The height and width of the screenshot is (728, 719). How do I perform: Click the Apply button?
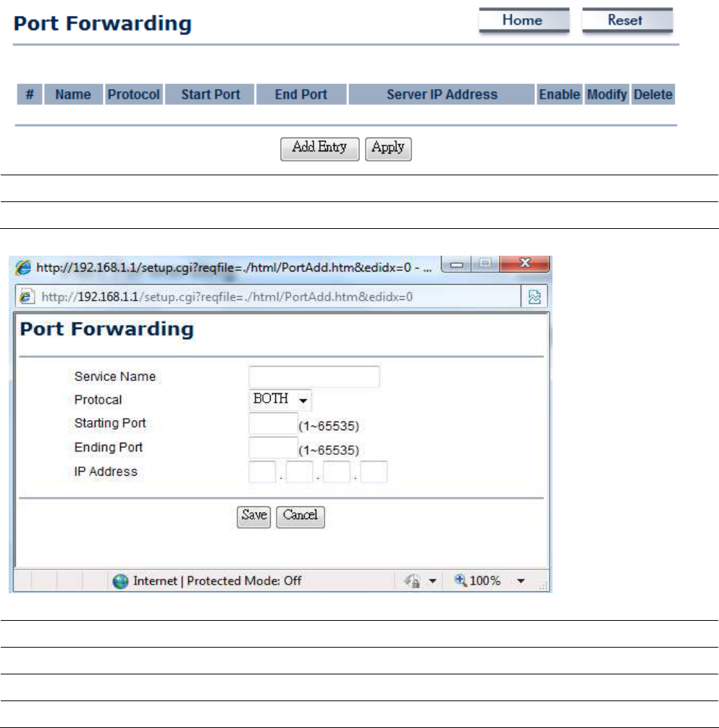pos(388,149)
